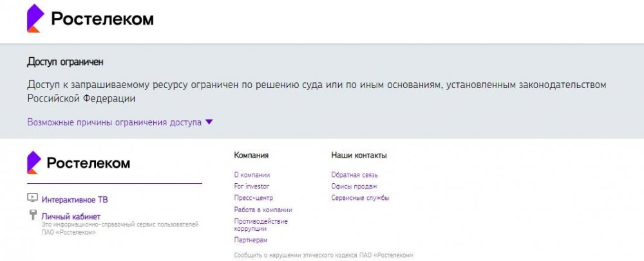Click the footer Rostelecom logo icon

pyautogui.click(x=33, y=163)
